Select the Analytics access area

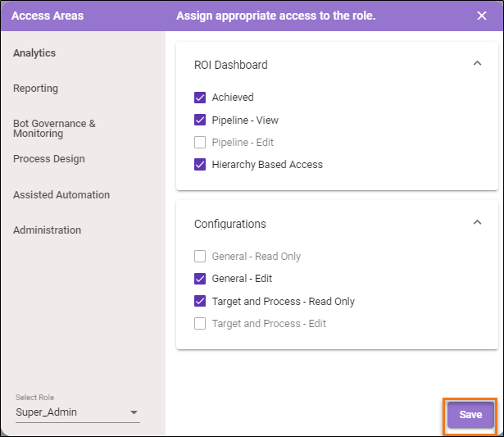click(34, 53)
